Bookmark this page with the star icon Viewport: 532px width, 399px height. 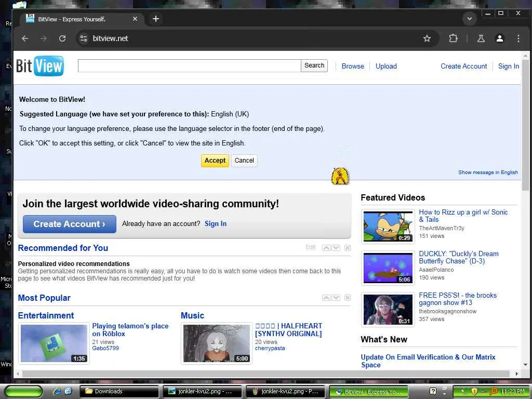427,38
